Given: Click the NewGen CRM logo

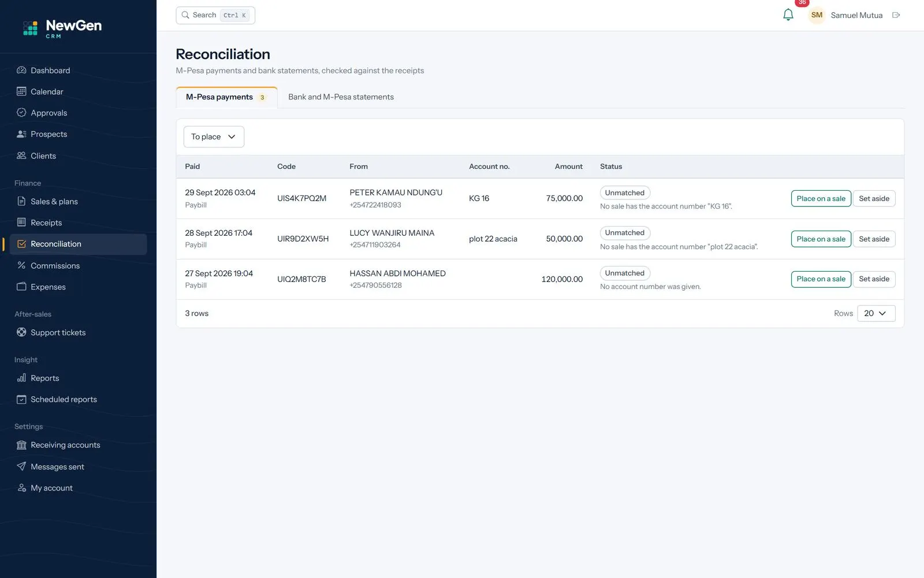Looking at the screenshot, I should 62,28.
